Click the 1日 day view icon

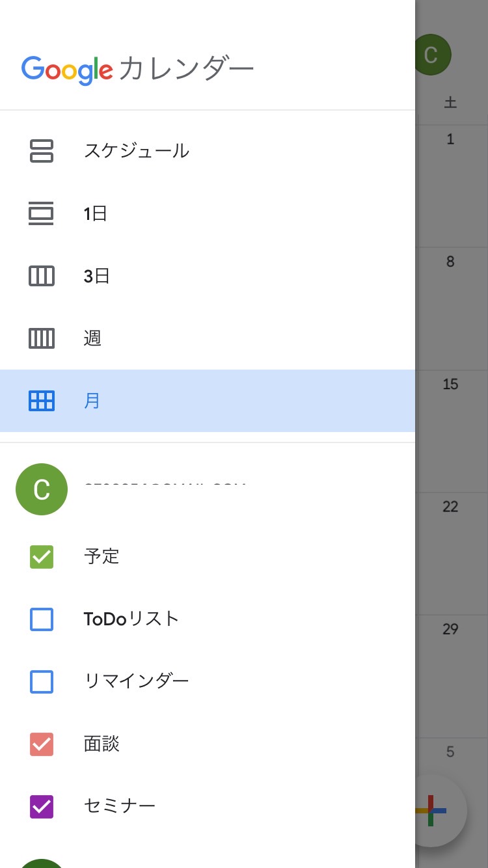pyautogui.click(x=42, y=213)
